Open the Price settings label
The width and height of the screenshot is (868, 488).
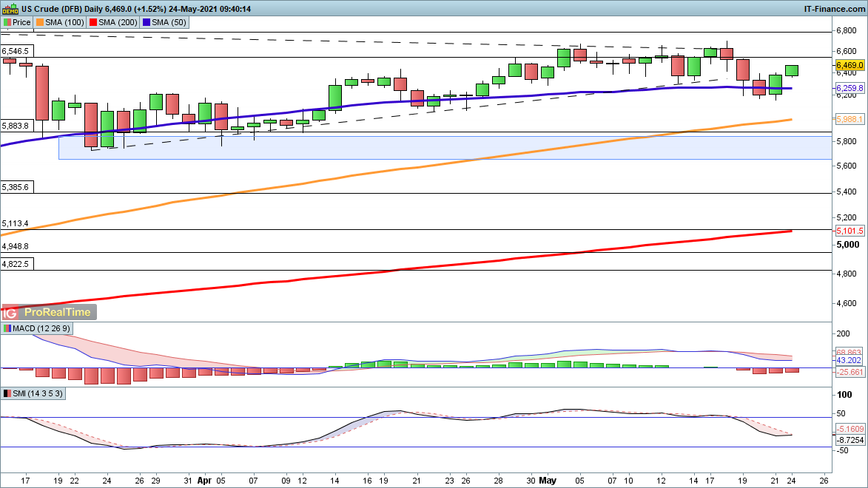tap(21, 22)
